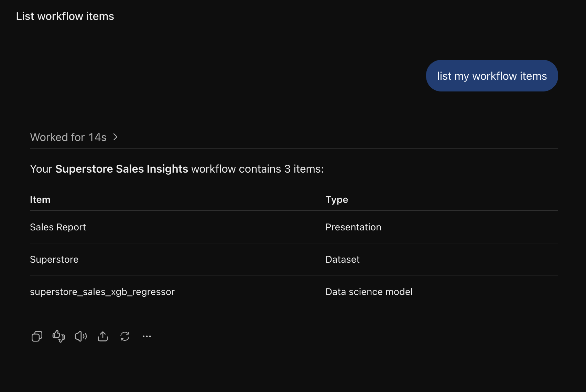
Task: Open more options three-dot menu
Action: [x=147, y=336]
